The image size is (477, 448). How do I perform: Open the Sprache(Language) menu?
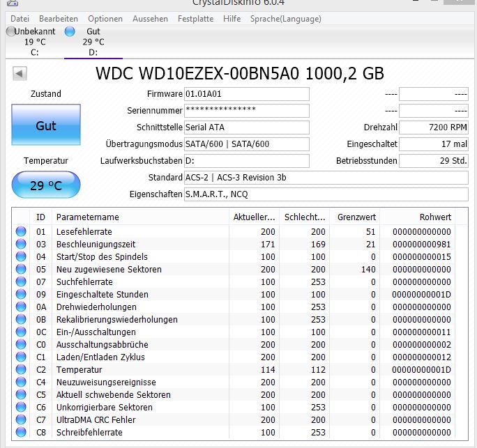click(286, 19)
